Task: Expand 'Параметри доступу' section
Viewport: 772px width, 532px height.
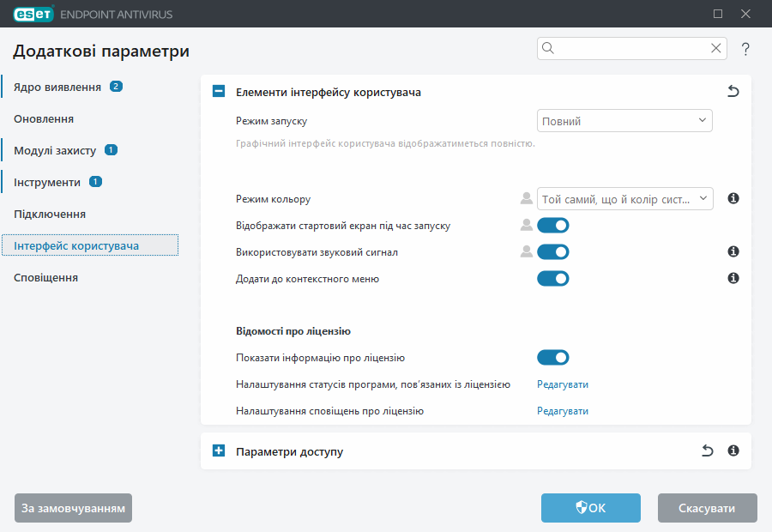Action: 219,450
